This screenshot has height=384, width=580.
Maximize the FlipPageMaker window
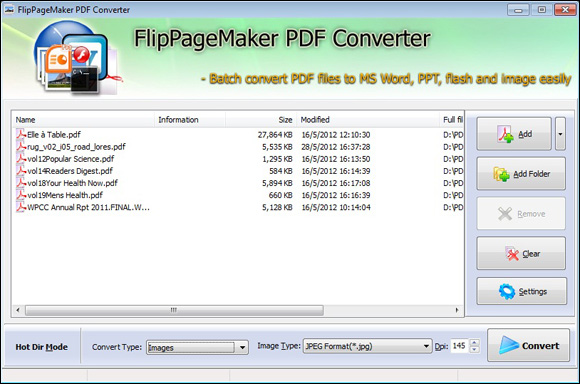point(542,10)
